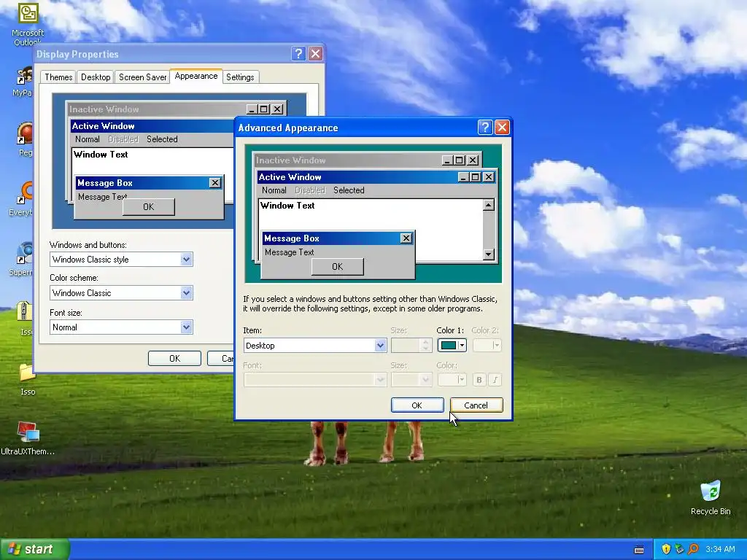
Task: Expand the Item dropdown showing Desktop
Action: coord(380,345)
